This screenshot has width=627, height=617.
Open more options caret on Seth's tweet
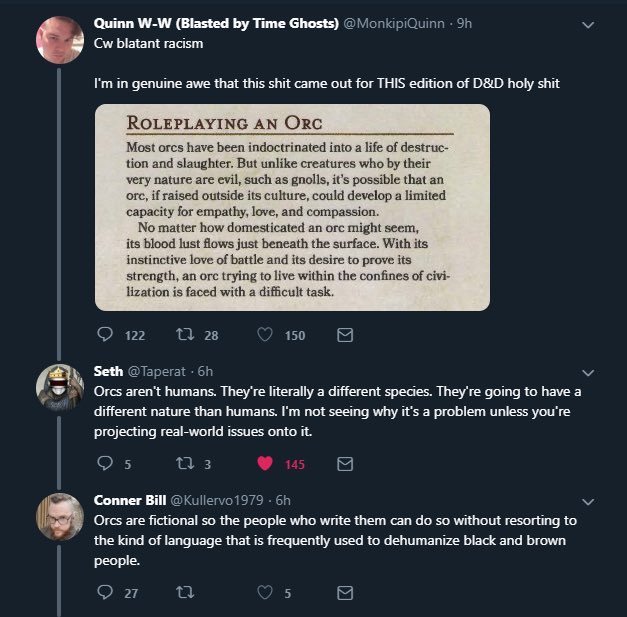tap(588, 371)
